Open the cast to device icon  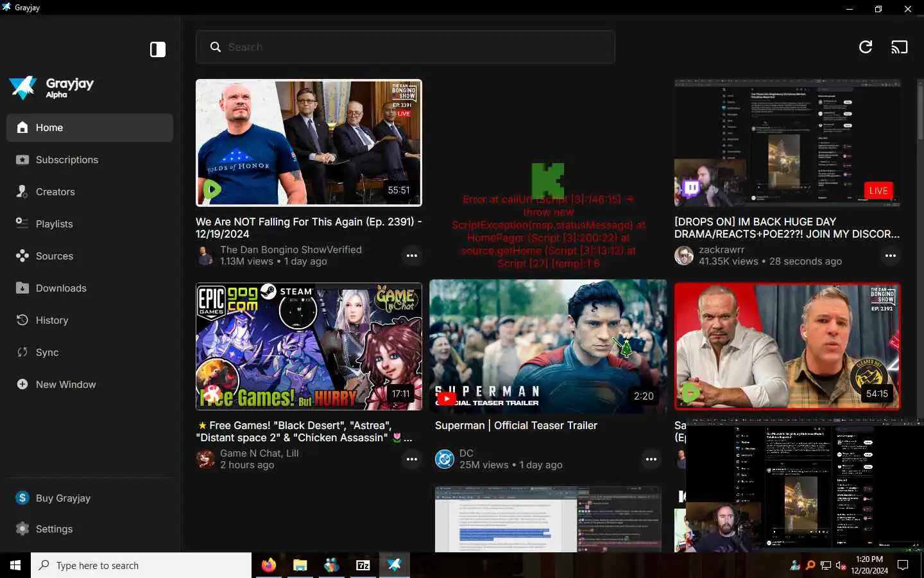coord(900,47)
